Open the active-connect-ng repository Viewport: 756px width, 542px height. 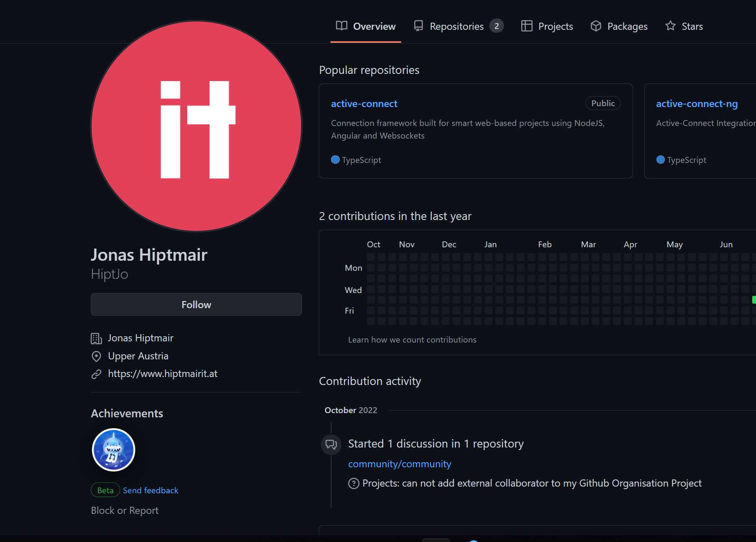[x=697, y=104]
